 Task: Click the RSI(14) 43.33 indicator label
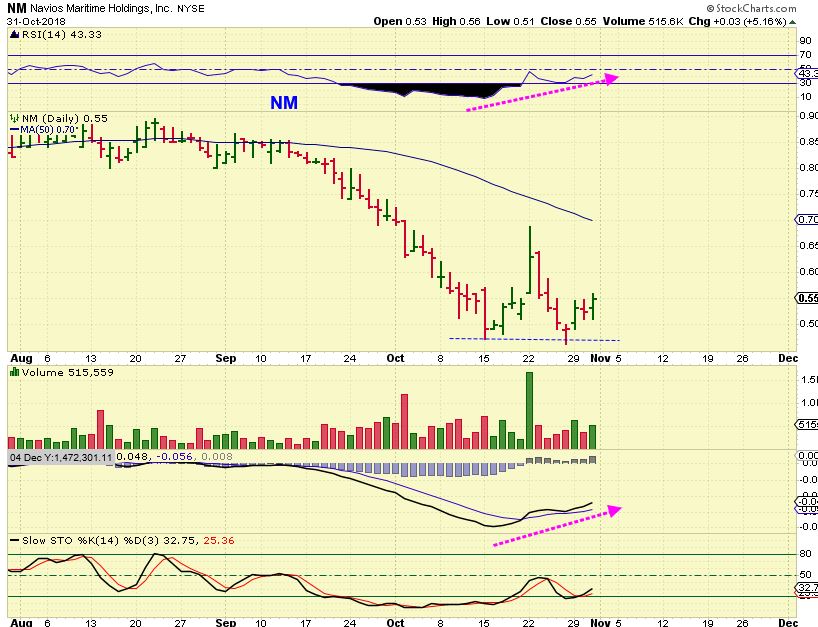point(62,34)
